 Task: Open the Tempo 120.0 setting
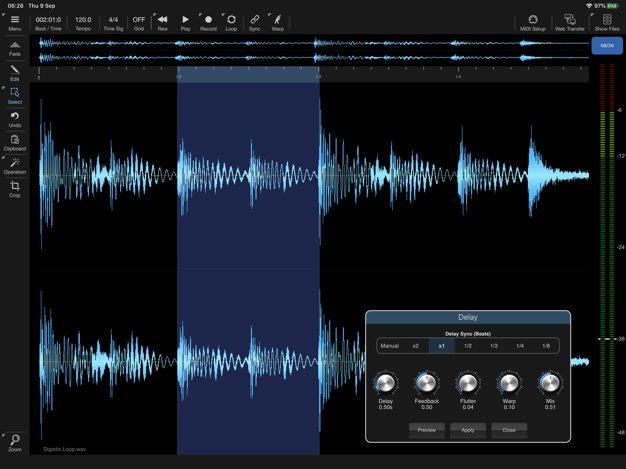point(83,22)
